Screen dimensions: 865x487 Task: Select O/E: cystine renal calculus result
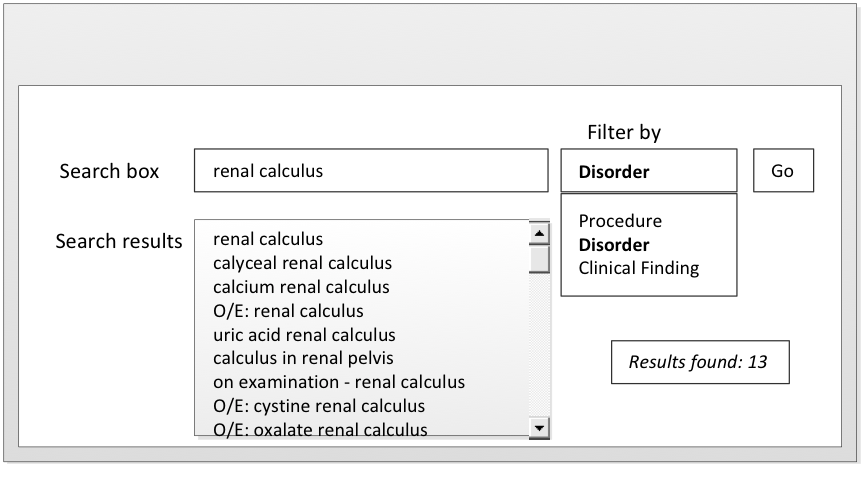pos(319,406)
